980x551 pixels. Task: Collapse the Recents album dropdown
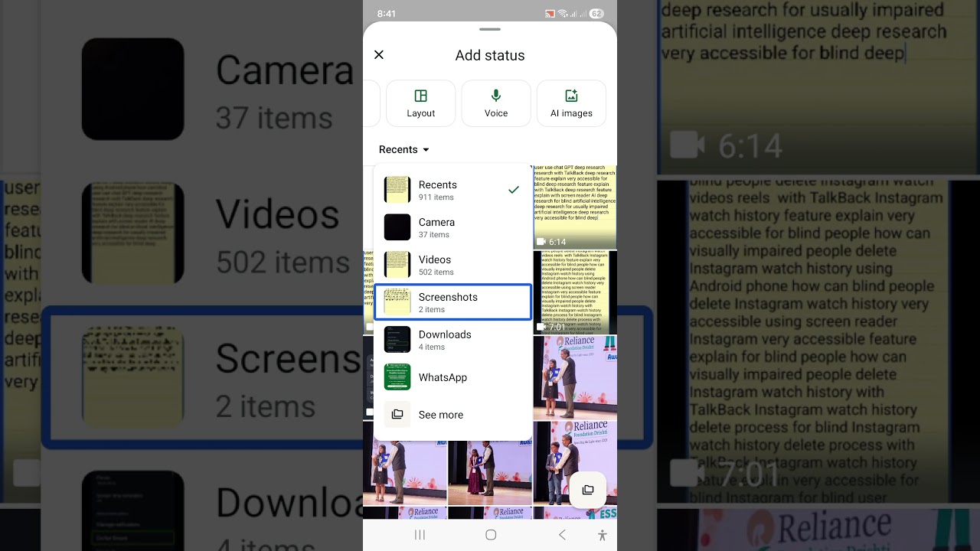pos(404,149)
